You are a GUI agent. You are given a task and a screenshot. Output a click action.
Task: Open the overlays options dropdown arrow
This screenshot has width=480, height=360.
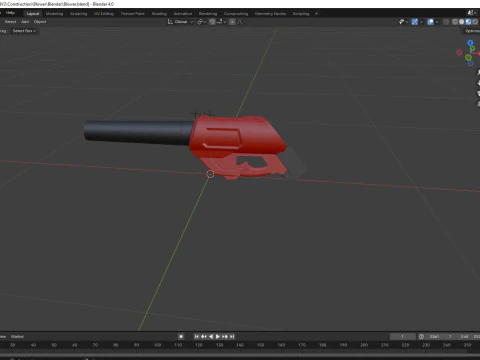coord(437,22)
